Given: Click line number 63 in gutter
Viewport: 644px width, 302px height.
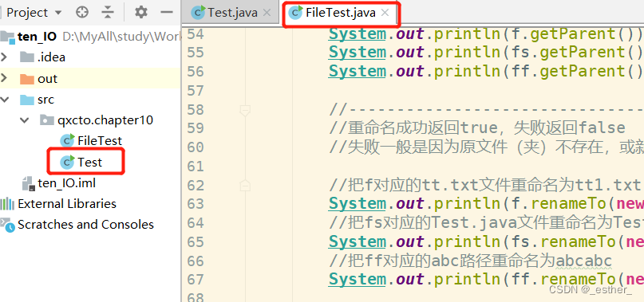Looking at the screenshot, I should click(x=196, y=204).
